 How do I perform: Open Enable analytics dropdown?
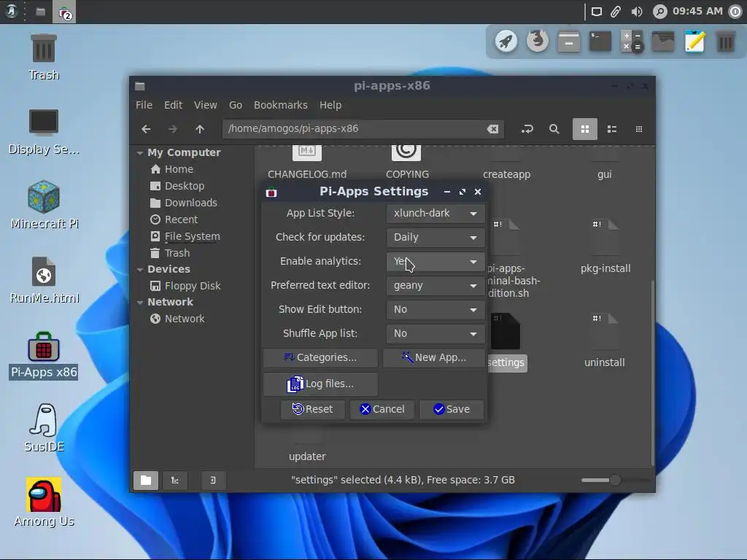click(x=436, y=262)
